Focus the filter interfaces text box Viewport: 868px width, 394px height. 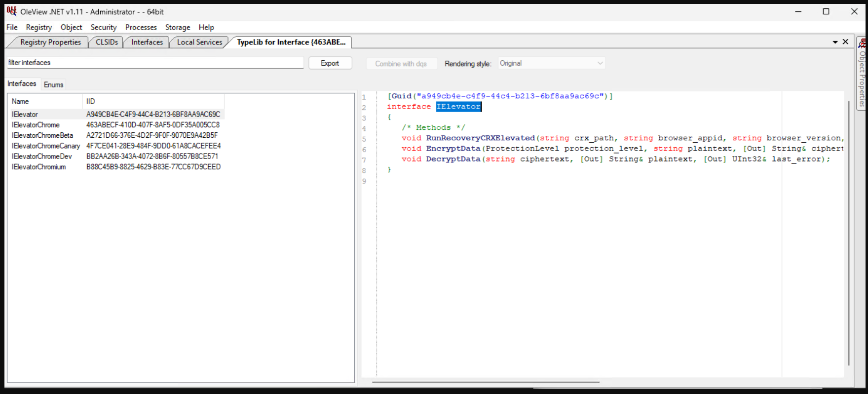pyautogui.click(x=155, y=63)
